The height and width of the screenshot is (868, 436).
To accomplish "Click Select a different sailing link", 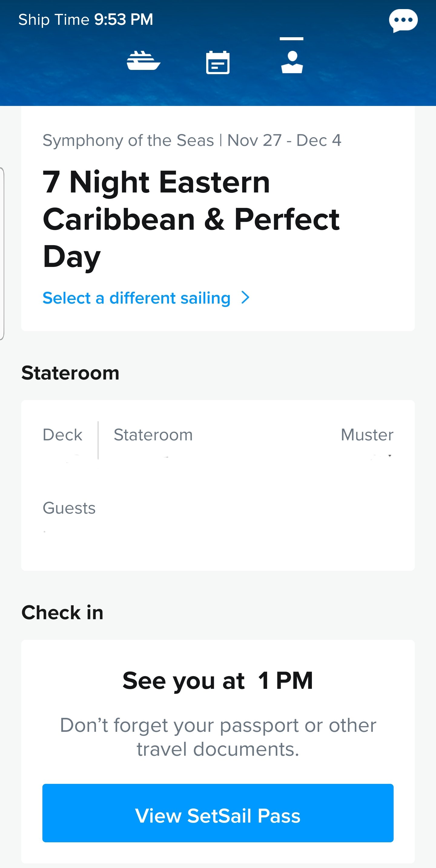I will (137, 298).
